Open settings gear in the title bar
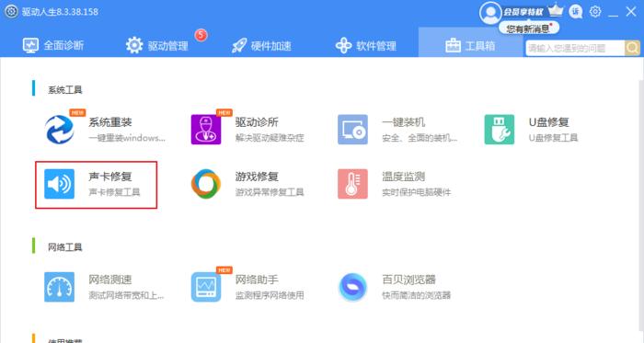This screenshot has width=644, height=343. click(595, 11)
